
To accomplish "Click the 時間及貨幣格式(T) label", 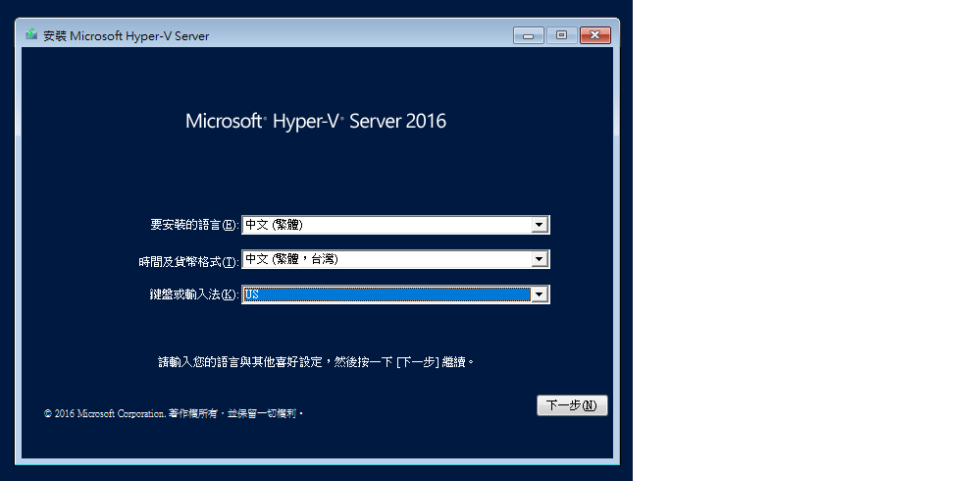I will click(188, 261).
